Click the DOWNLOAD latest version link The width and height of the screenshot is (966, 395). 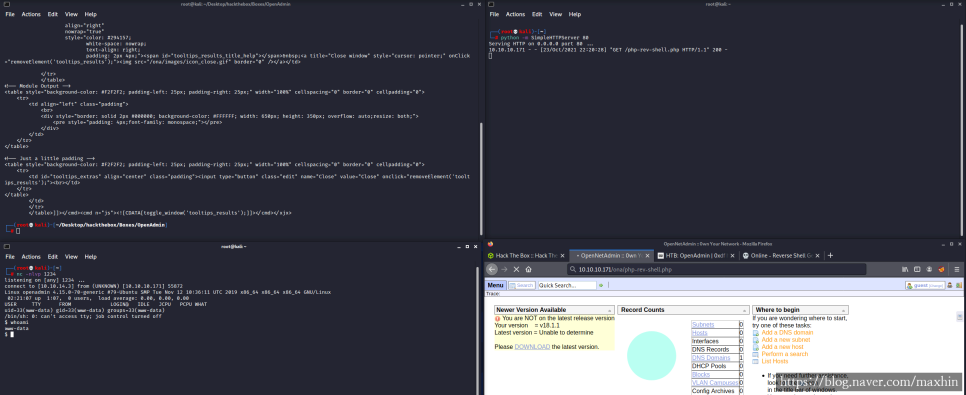coord(532,347)
